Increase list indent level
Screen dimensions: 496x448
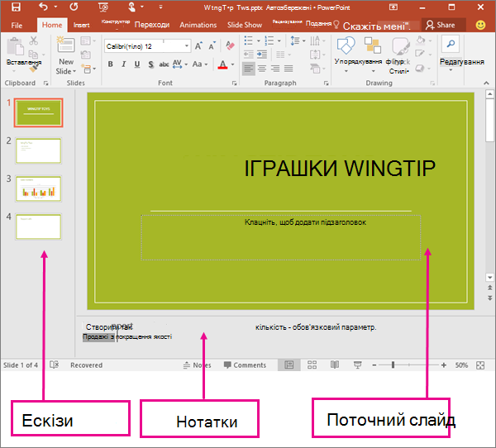262,55
